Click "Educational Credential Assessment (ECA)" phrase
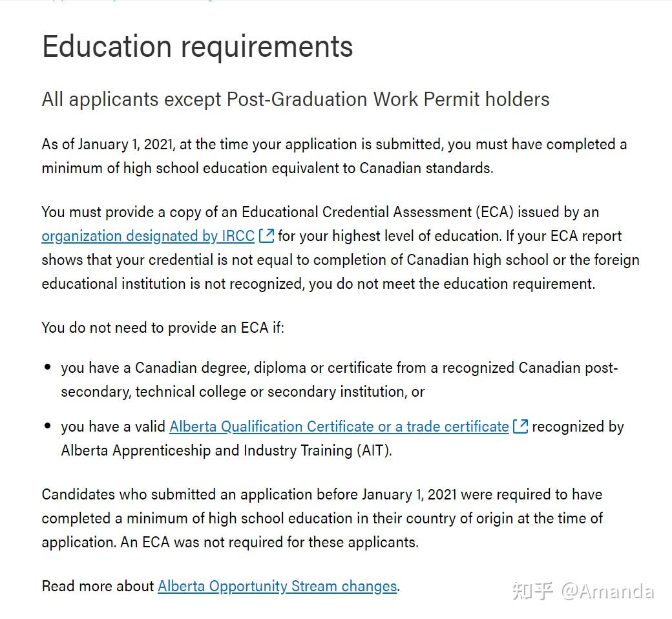The height and width of the screenshot is (619, 672). click(x=377, y=212)
